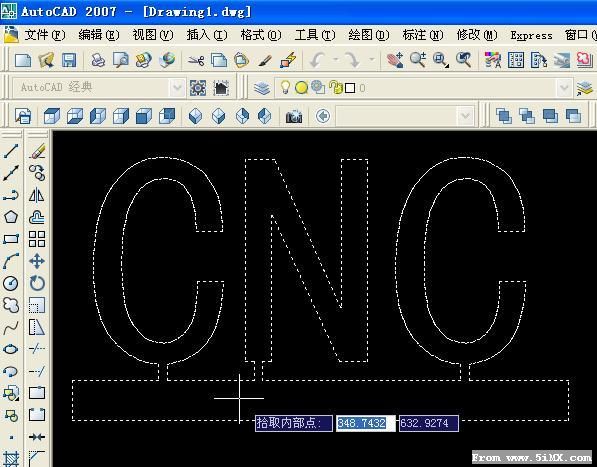Choose the Circle draw tool

point(11,284)
